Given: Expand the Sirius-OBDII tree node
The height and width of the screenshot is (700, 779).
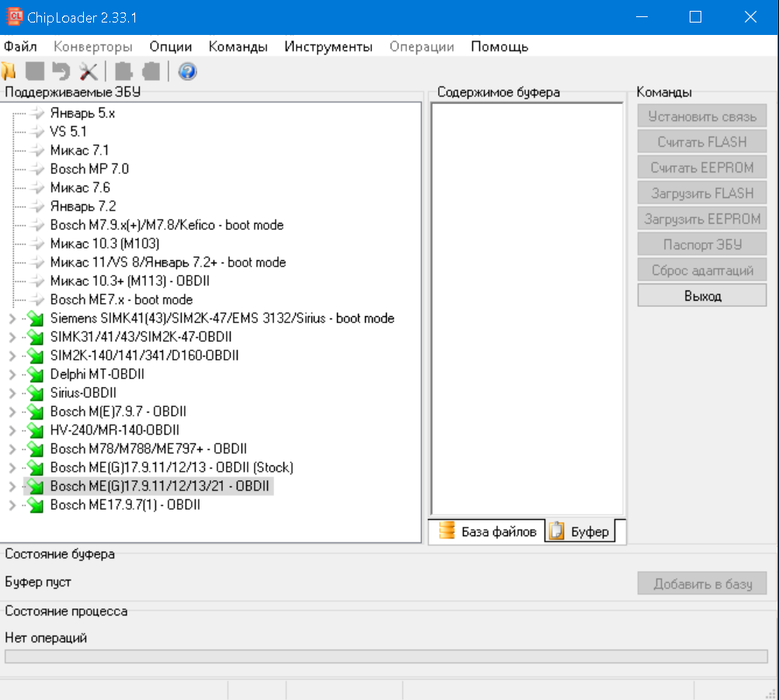Looking at the screenshot, I should pyautogui.click(x=12, y=393).
